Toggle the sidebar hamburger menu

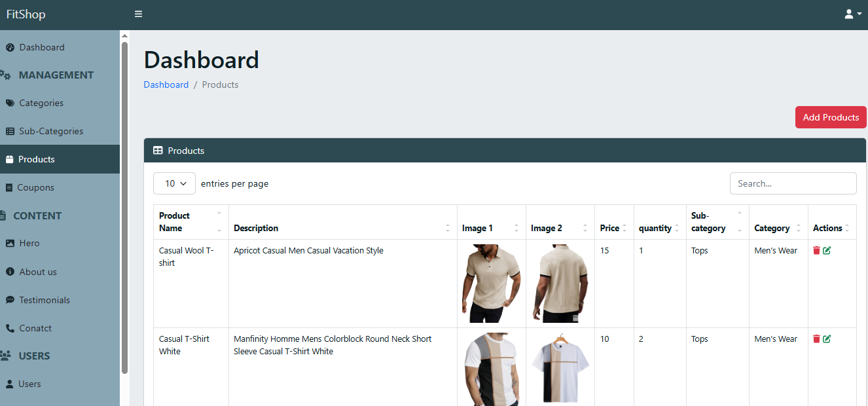(x=138, y=14)
